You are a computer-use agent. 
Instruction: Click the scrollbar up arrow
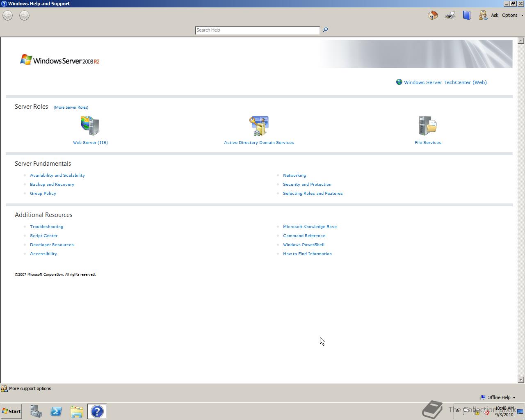point(521,41)
